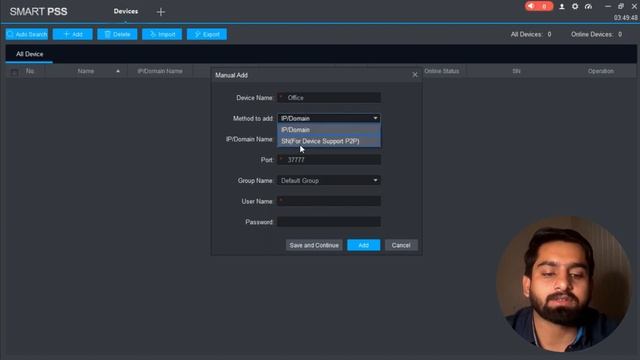Viewport: 640px width, 360px height.
Task: Click the Operation column header
Action: [601, 71]
